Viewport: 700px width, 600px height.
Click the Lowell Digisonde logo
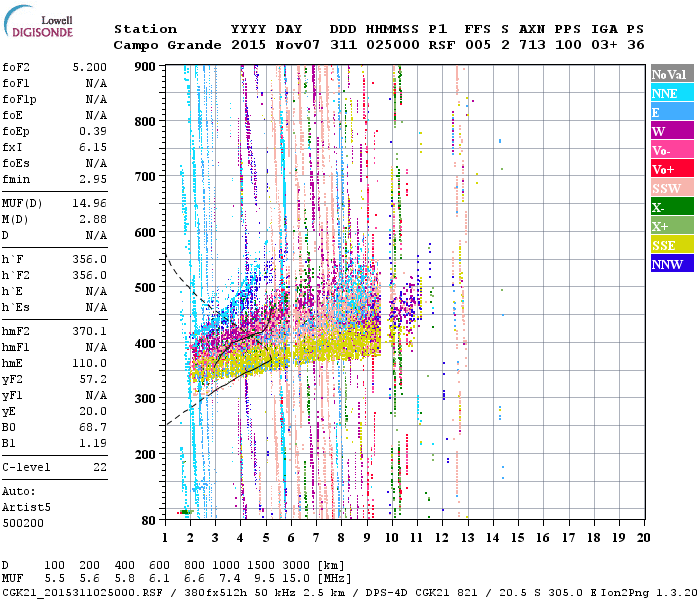coord(38,21)
